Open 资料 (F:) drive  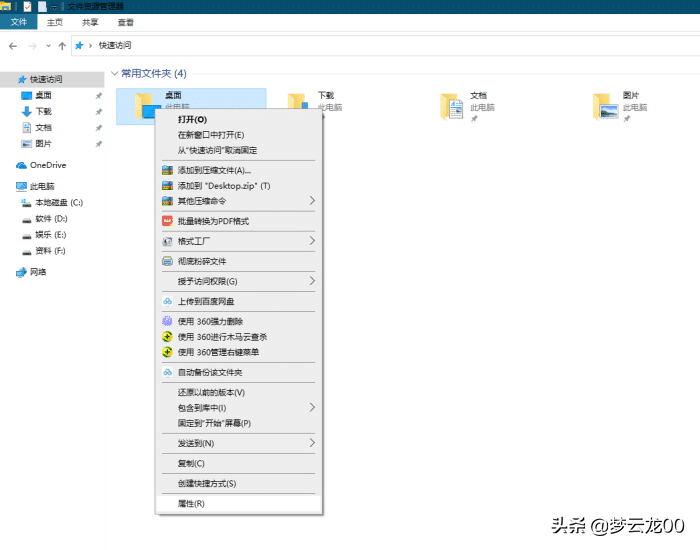(50, 250)
